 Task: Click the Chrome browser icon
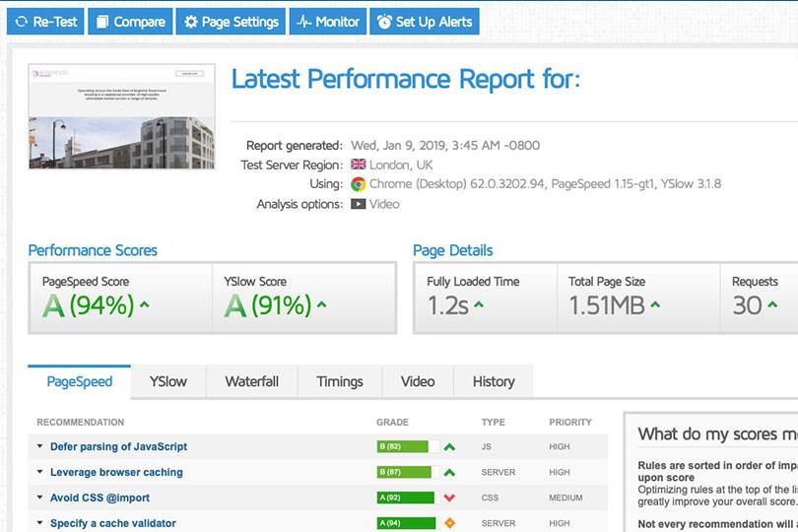coord(359,184)
